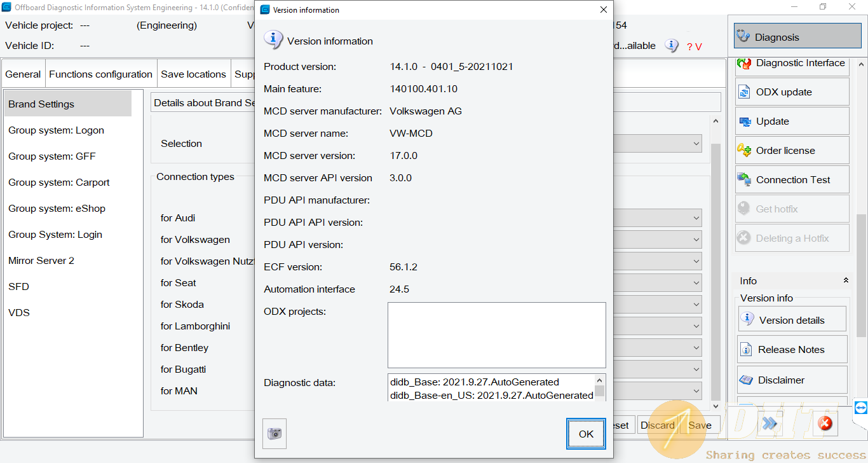Open Version details in Info panel
This screenshot has width=868, height=463.
[x=792, y=320]
